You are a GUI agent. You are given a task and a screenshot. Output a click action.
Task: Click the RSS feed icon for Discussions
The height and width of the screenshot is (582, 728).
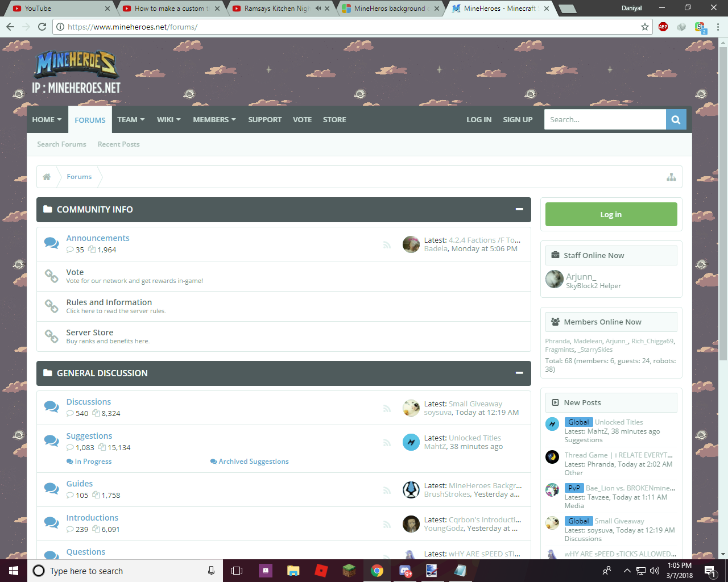click(x=387, y=408)
